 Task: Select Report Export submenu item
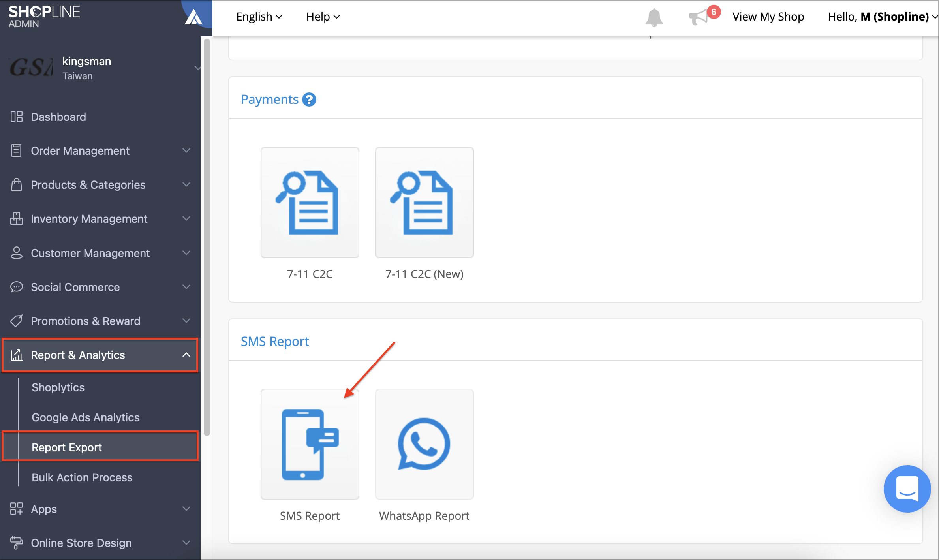click(x=100, y=447)
